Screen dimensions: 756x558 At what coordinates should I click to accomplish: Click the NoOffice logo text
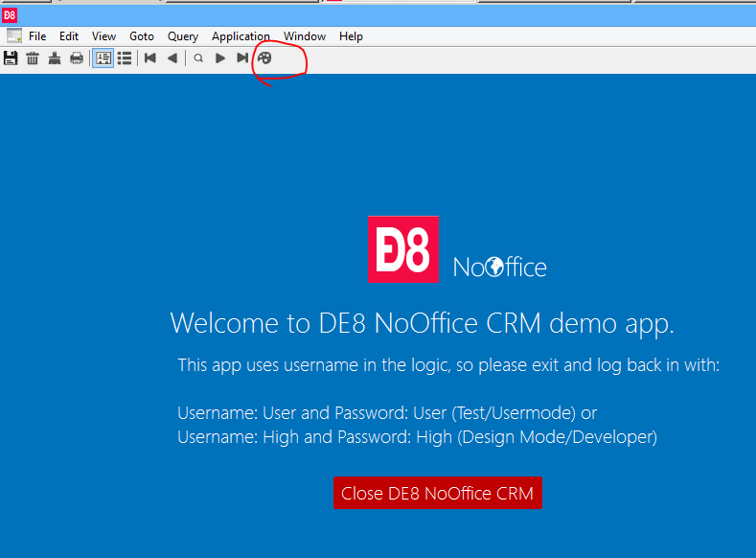click(499, 267)
